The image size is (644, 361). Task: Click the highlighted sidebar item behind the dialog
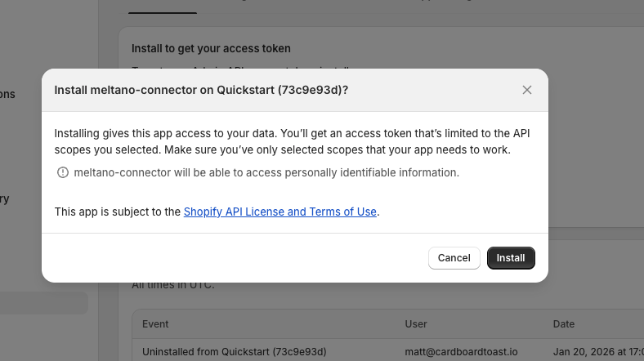point(44,303)
